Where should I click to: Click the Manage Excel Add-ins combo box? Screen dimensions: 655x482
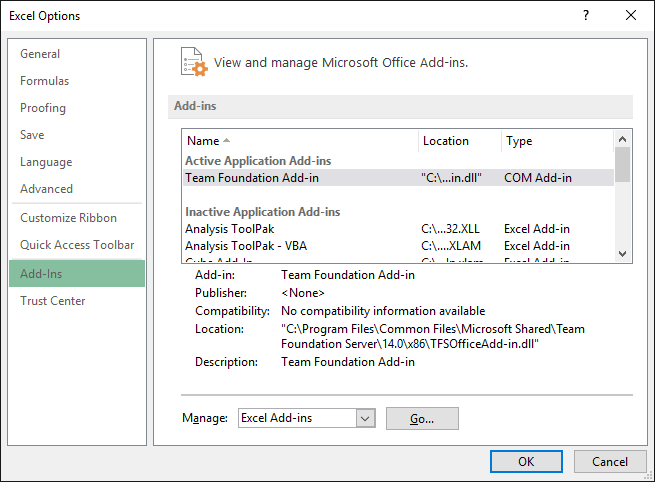coord(307,418)
